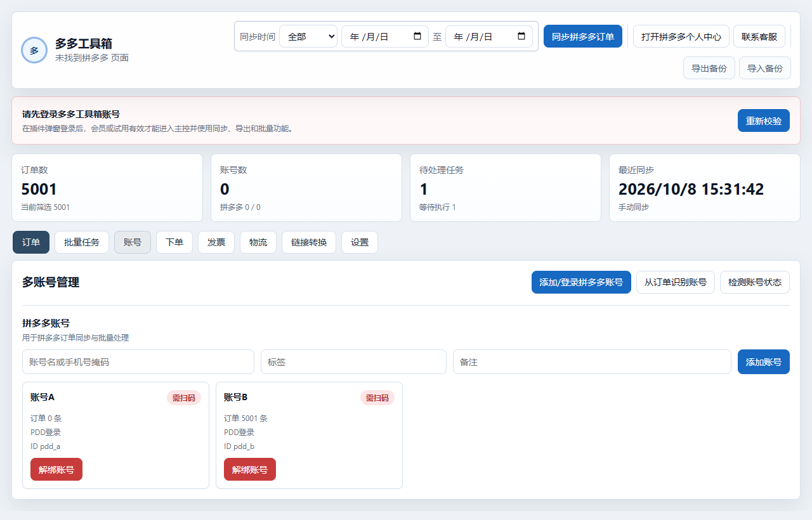Click 需扫码 badge on 账号A card

[x=184, y=398]
